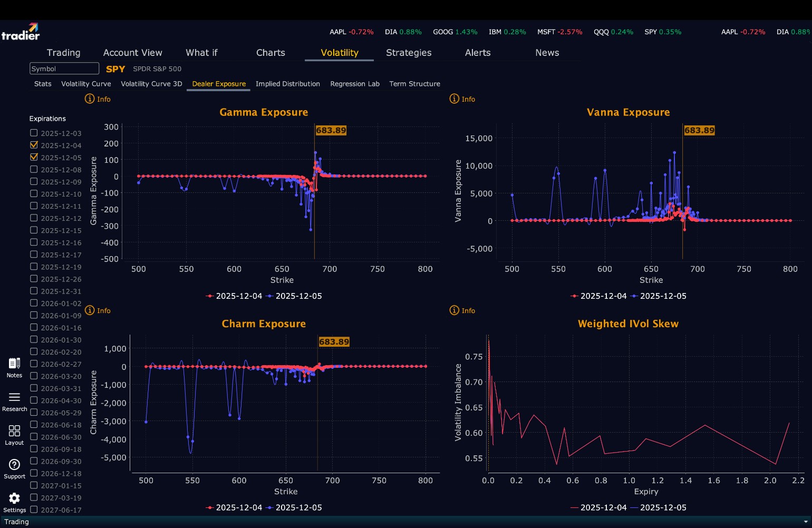
Task: Toggle 2025-12-05 series in Vanna Exposure legend
Action: tap(659, 296)
